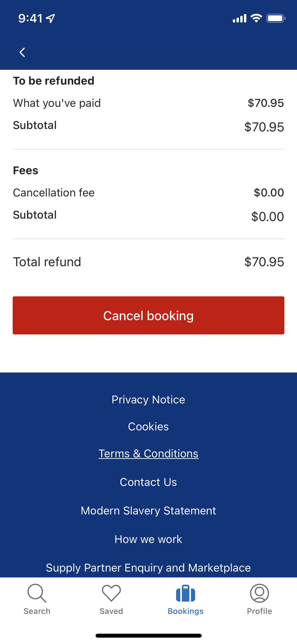Tap the Saved heart icon
The height and width of the screenshot is (644, 297).
[111, 593]
